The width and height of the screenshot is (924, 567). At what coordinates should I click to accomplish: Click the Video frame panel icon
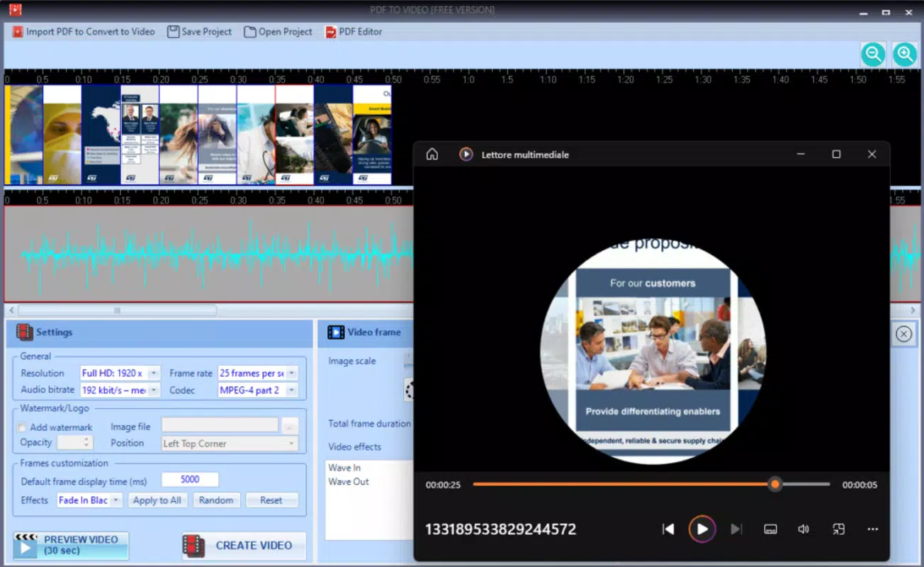[x=336, y=332]
